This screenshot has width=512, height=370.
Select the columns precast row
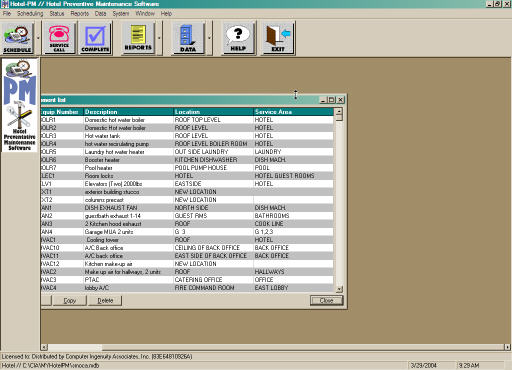pyautogui.click(x=187, y=200)
